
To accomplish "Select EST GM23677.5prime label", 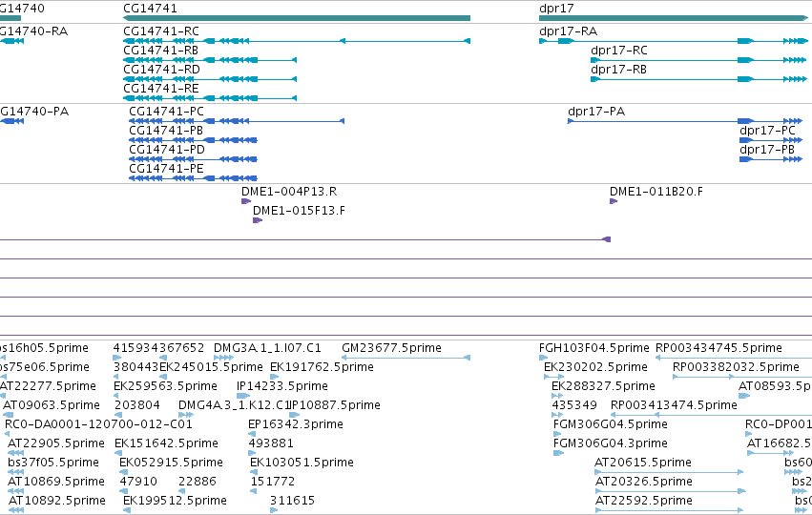I will [391, 348].
